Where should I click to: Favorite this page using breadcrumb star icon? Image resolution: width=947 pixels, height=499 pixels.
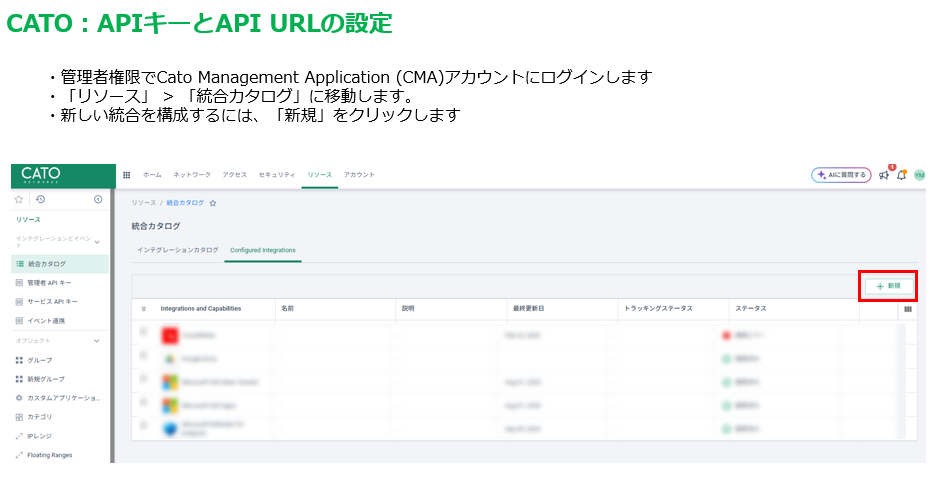pyautogui.click(x=213, y=203)
